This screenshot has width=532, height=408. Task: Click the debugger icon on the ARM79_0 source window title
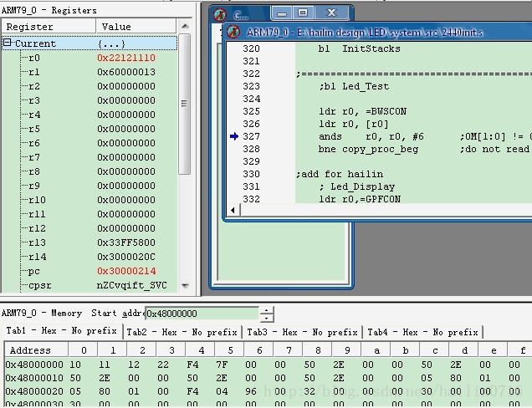(233, 32)
